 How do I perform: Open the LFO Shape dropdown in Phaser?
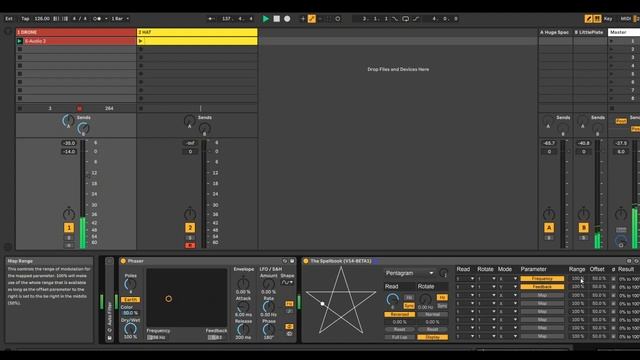click(x=287, y=282)
